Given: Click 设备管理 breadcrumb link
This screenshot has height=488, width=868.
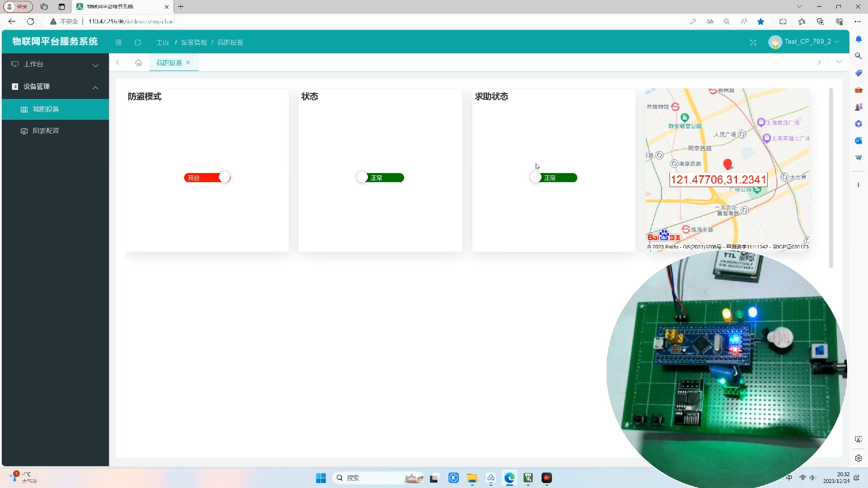Looking at the screenshot, I should 194,42.
